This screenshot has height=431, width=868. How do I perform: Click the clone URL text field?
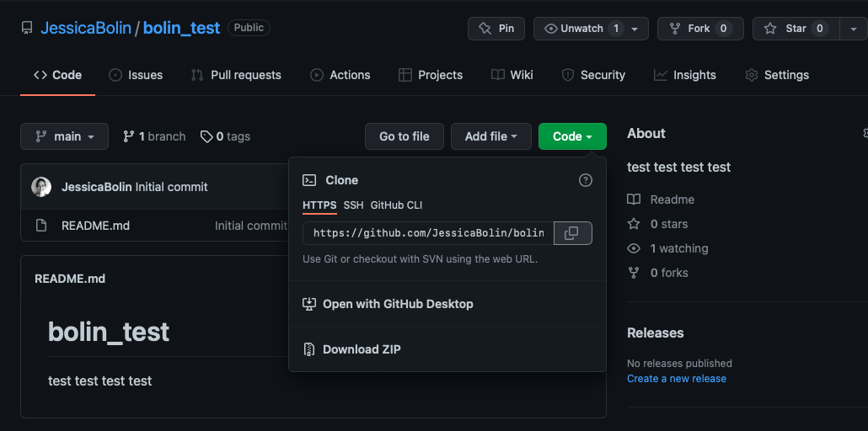click(428, 233)
